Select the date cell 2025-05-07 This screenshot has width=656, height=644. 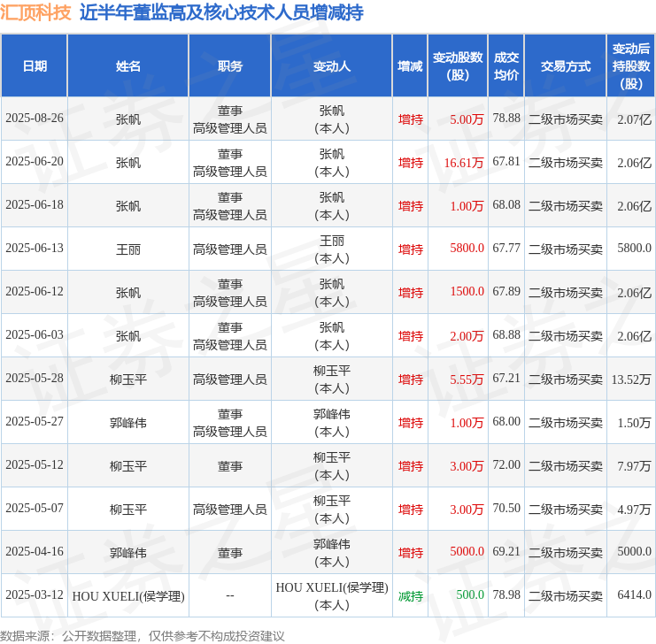[x=35, y=508]
